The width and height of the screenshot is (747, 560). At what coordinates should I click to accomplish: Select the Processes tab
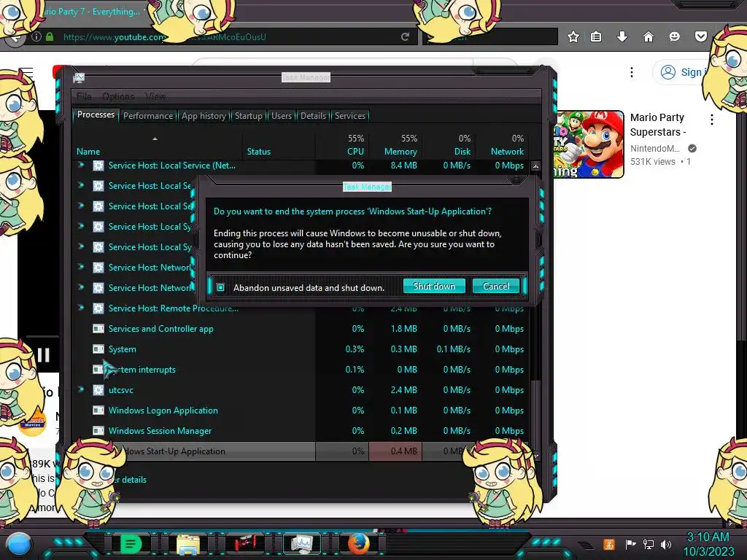pyautogui.click(x=96, y=114)
